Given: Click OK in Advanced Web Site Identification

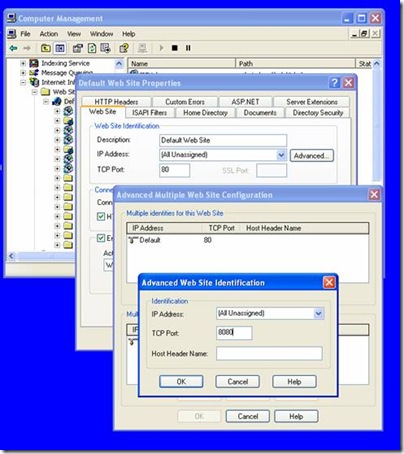Looking at the screenshot, I should click(181, 382).
